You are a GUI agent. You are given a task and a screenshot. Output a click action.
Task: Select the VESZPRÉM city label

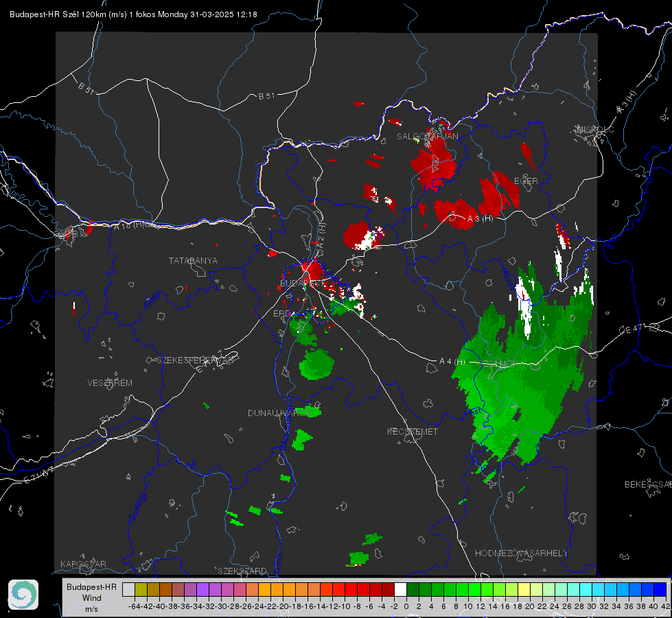[x=110, y=383]
